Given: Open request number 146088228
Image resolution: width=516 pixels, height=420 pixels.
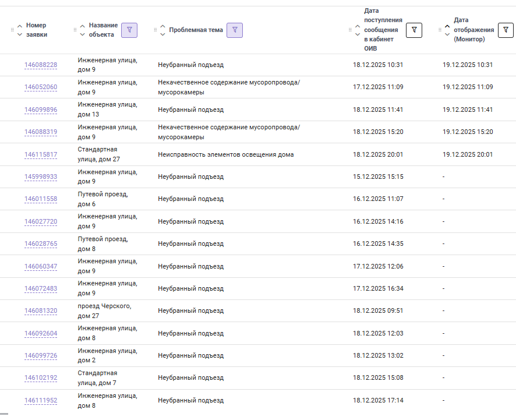Looking at the screenshot, I should coord(41,65).
